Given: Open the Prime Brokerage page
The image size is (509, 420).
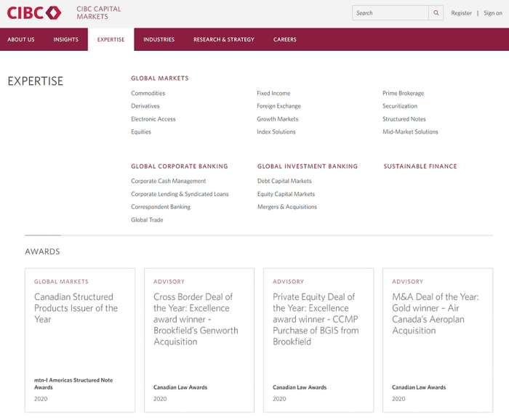Looking at the screenshot, I should tap(403, 94).
